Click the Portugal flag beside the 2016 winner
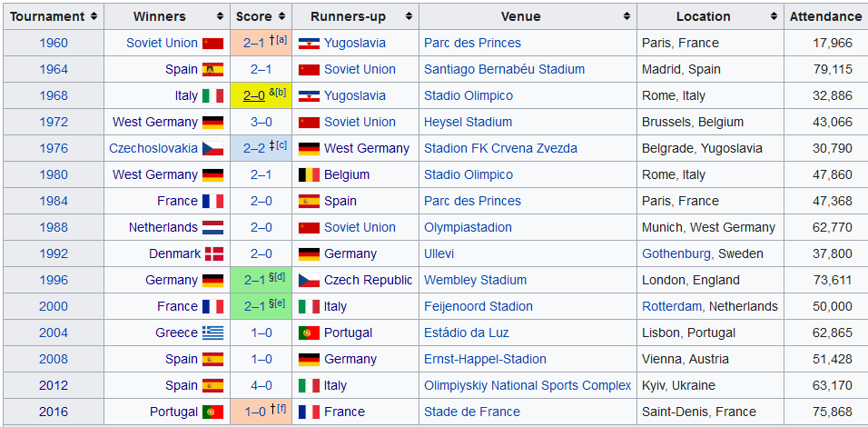Viewport: 868px width, 427px height. tap(212, 412)
